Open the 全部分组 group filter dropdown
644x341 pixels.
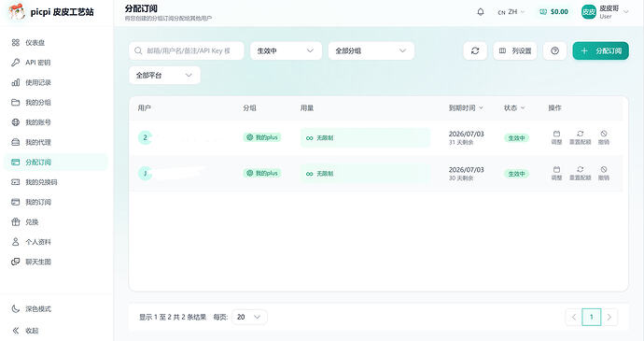[x=371, y=50]
